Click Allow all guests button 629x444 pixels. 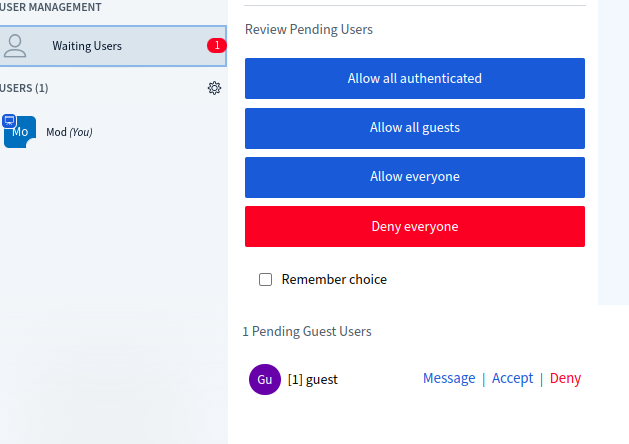click(x=415, y=128)
